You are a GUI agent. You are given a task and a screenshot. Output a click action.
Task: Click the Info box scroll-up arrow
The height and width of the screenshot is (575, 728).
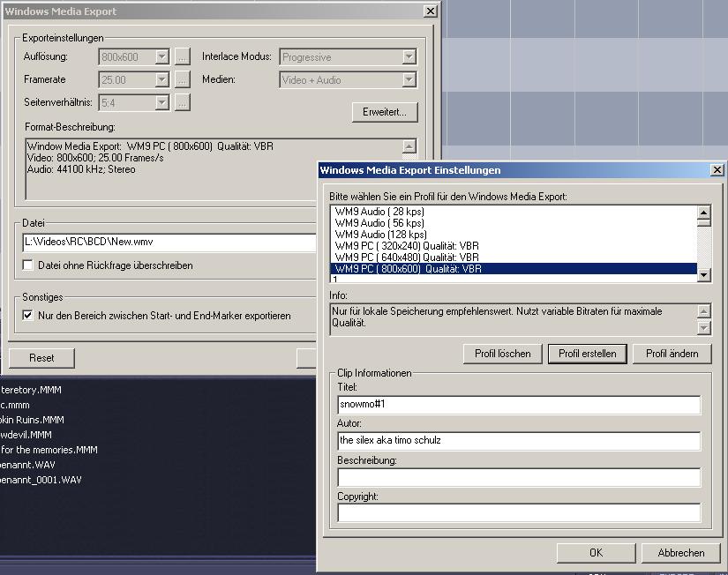click(x=704, y=311)
